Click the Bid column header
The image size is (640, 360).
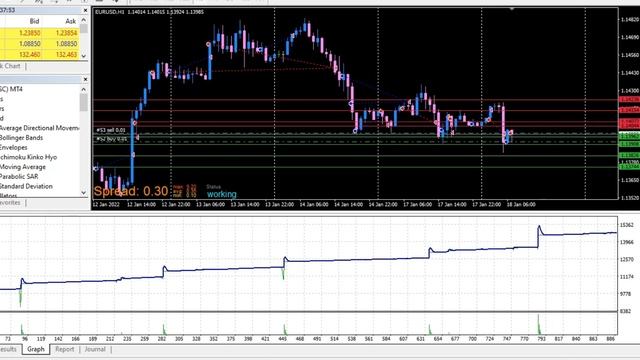pos(34,21)
